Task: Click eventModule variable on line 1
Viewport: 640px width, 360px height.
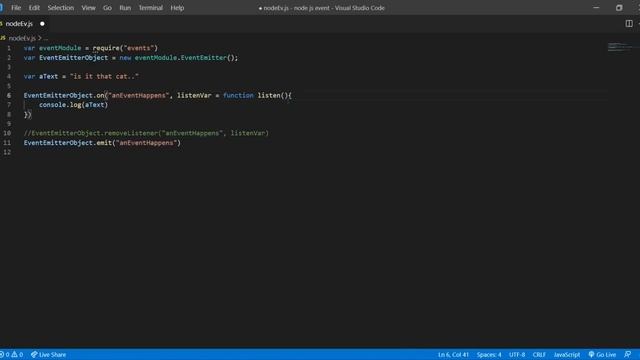Action: (60, 48)
